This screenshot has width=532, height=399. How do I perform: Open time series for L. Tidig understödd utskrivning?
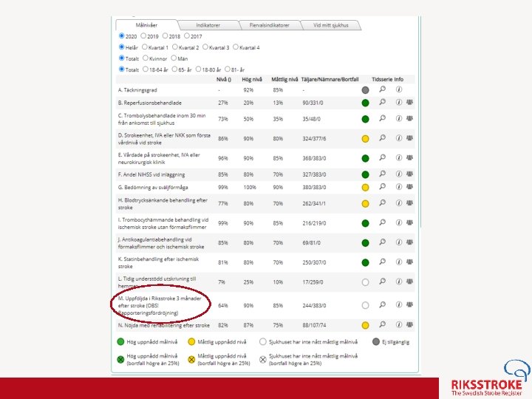(383, 282)
